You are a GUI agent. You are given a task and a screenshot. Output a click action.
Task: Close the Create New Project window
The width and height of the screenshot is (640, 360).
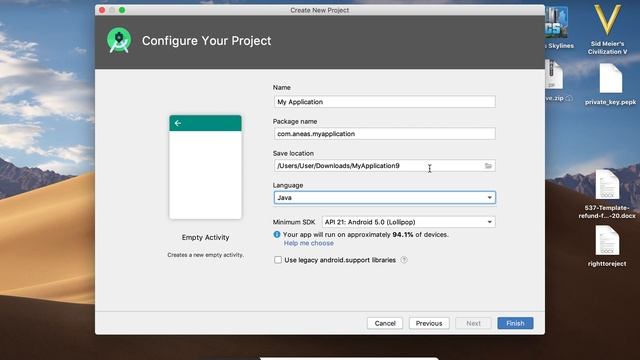point(102,10)
